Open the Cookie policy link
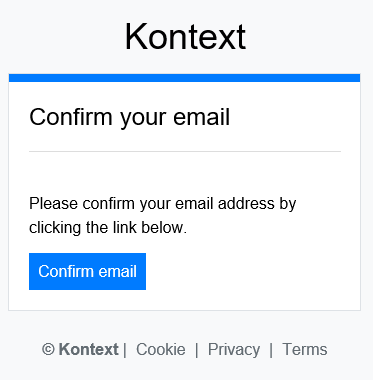 161,350
